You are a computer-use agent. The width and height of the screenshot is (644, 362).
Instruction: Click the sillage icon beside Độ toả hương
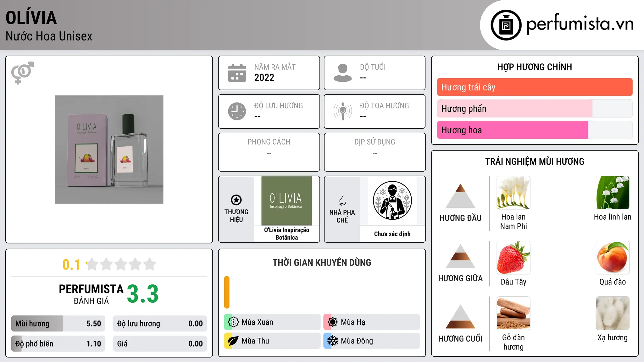[x=343, y=111]
